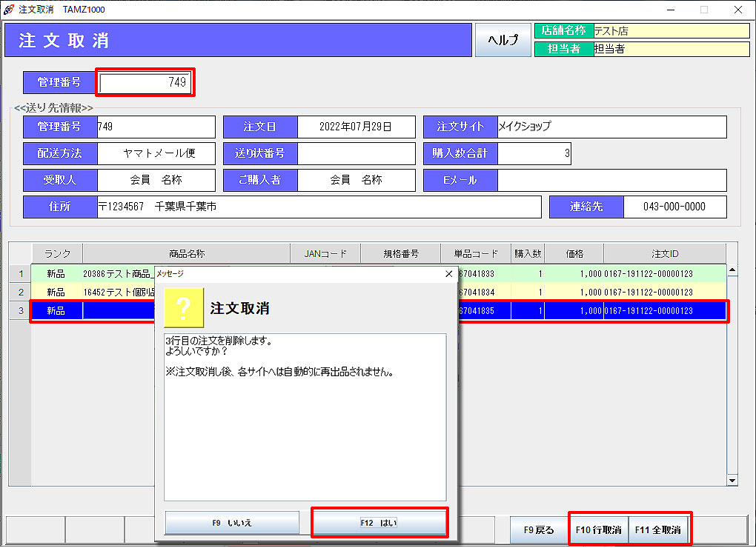Image resolution: width=756 pixels, height=548 pixels.
Task: Click the 管理番号 input field showing 749
Action: click(x=145, y=82)
